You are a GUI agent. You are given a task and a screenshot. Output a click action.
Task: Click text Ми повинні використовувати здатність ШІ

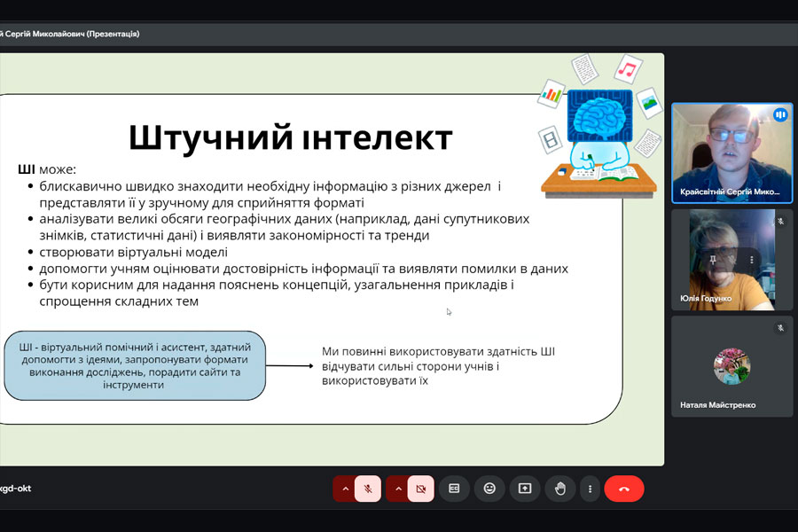tap(438, 351)
